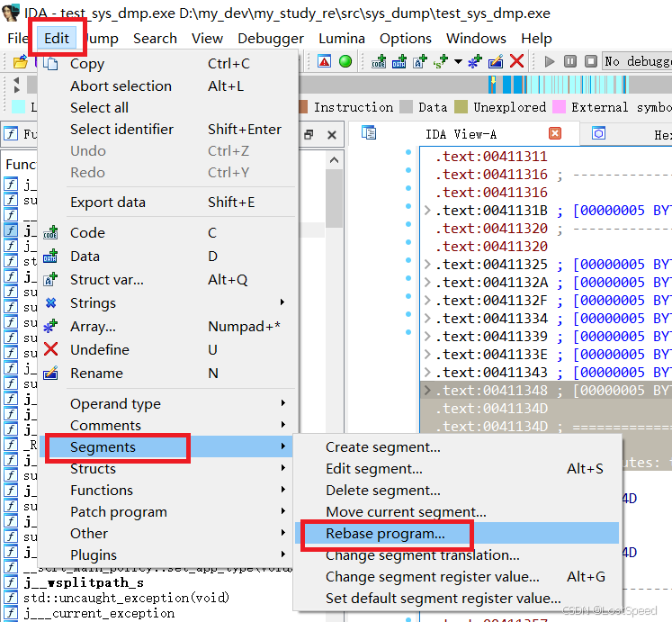The width and height of the screenshot is (672, 622).
Task: Close the IDA View-A tab
Action: [x=555, y=133]
